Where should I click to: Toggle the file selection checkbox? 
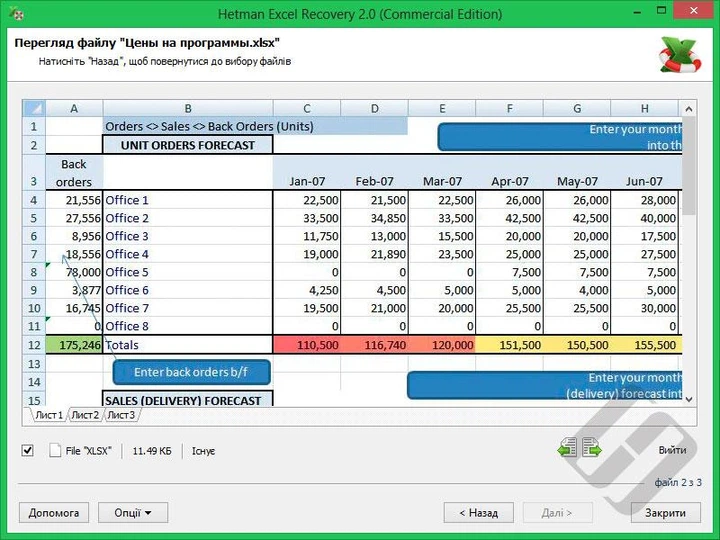point(28,450)
